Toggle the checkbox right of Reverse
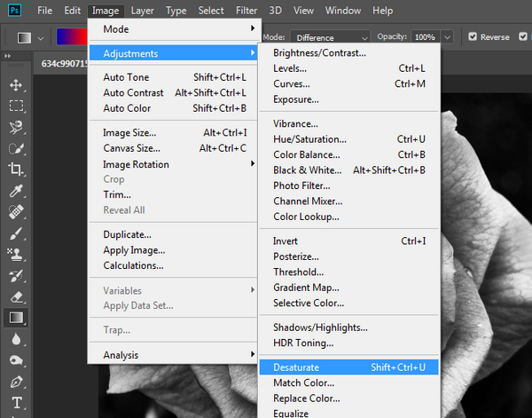 click(x=523, y=36)
